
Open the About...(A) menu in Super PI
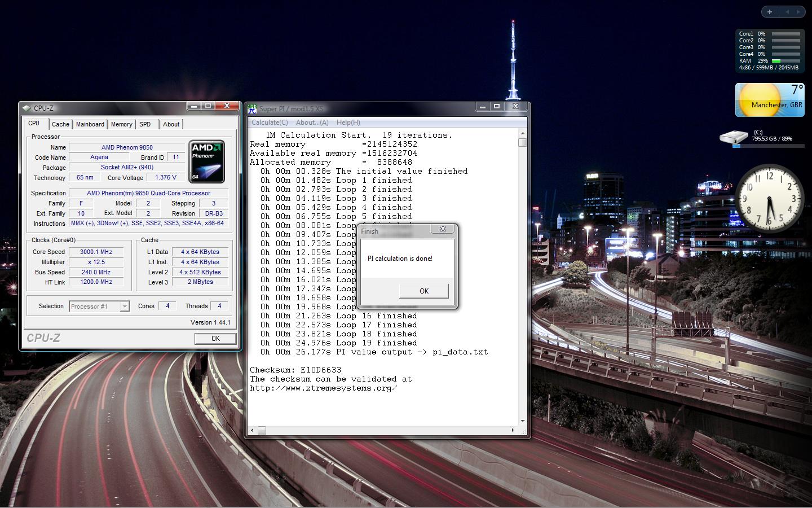312,122
